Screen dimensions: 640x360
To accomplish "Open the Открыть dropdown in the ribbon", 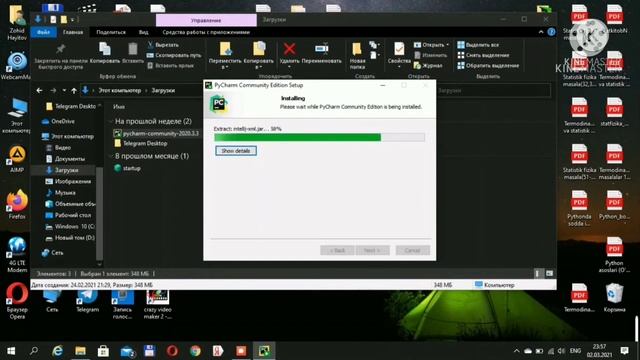I will click(x=431, y=45).
